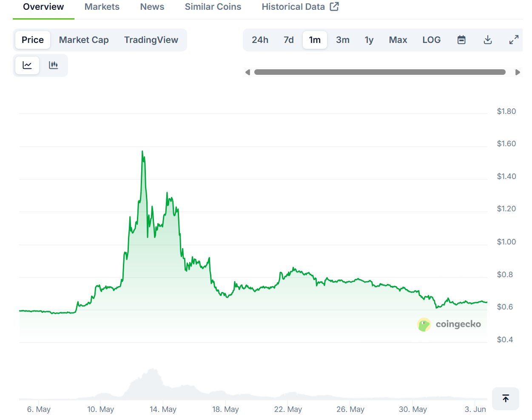Select the Market Cap chart option
The image size is (532, 420).
click(84, 40)
